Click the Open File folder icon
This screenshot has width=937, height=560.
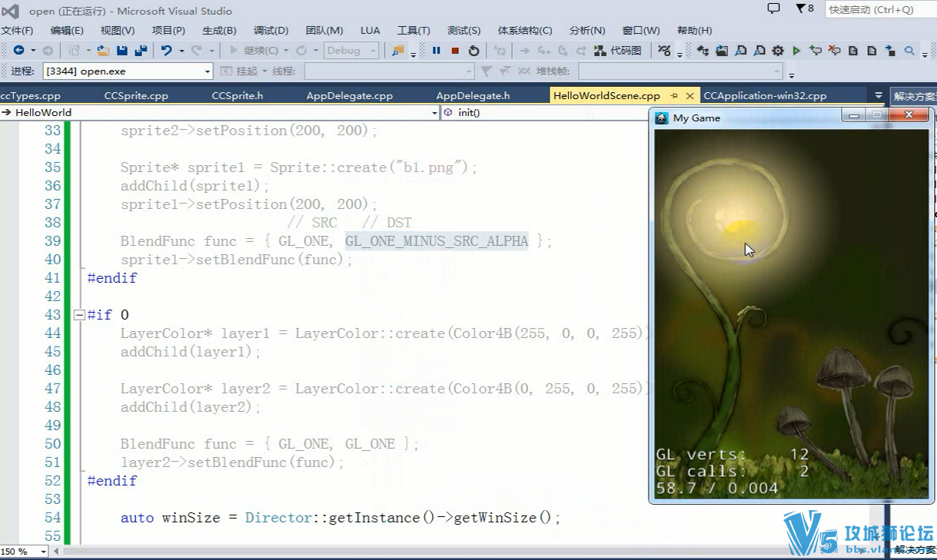tap(102, 51)
